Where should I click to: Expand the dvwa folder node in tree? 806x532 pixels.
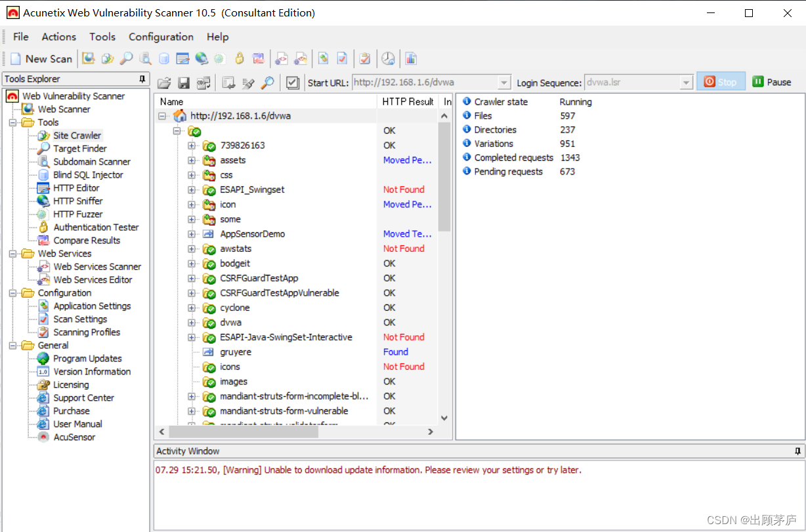click(192, 323)
